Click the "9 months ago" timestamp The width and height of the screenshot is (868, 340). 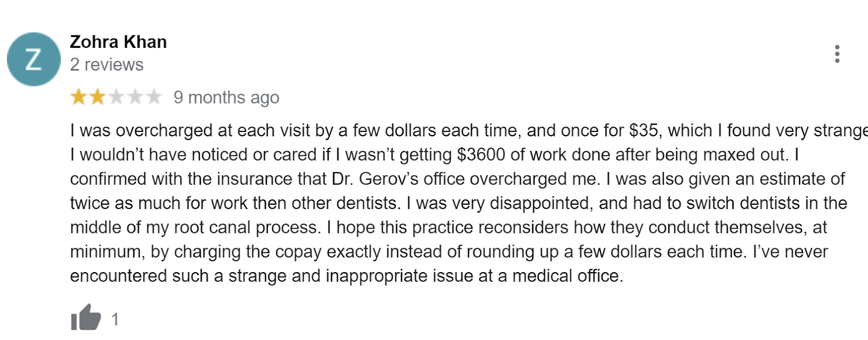coord(226,98)
